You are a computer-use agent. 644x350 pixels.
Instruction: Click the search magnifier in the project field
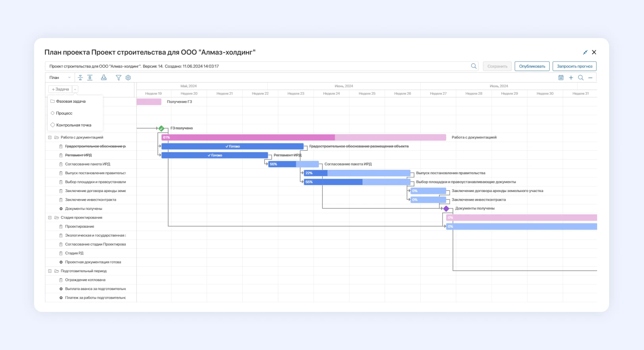click(473, 66)
